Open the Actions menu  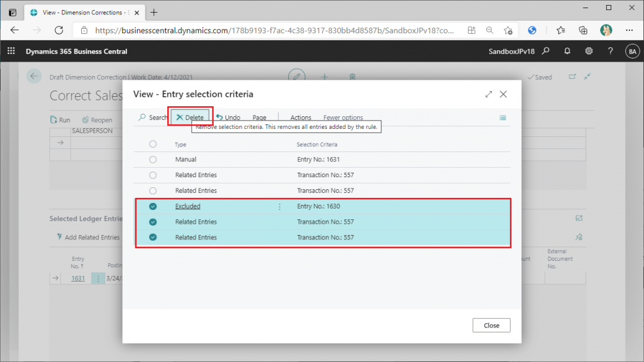click(x=301, y=118)
